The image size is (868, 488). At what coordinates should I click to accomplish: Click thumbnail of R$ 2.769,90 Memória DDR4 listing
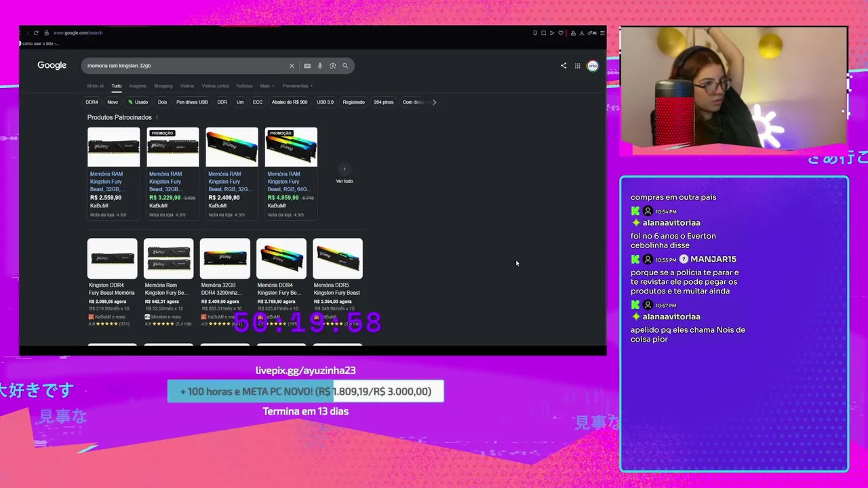click(281, 258)
